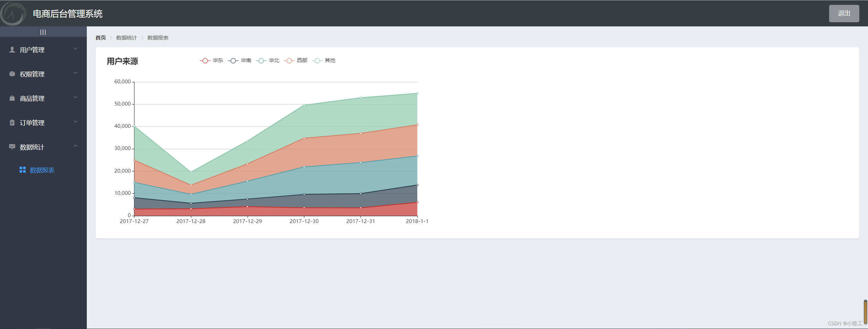Expand the 权限管理 menu chevron
The image size is (868, 329).
(x=75, y=73)
